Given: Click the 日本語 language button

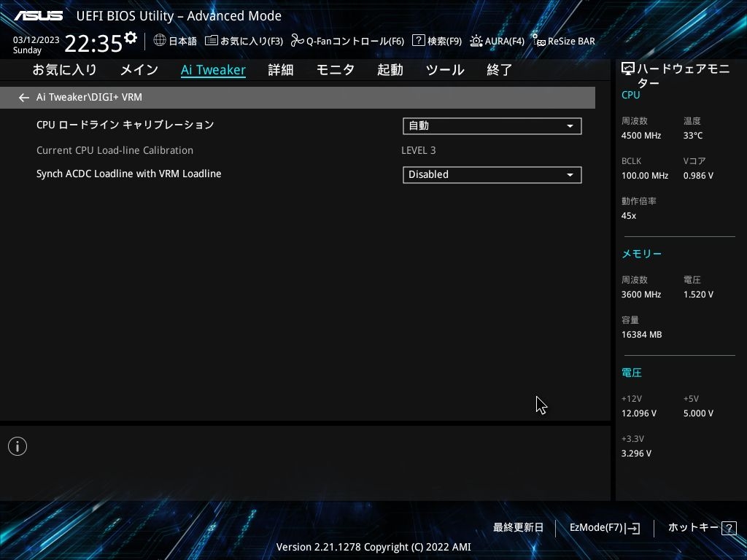Looking at the screenshot, I should pos(182,41).
